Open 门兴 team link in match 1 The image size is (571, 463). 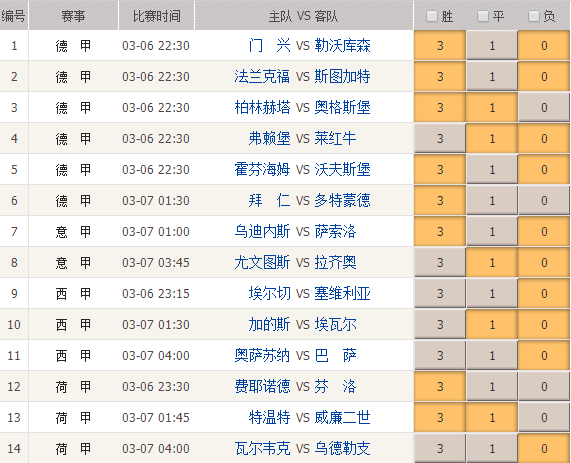pyautogui.click(x=269, y=46)
